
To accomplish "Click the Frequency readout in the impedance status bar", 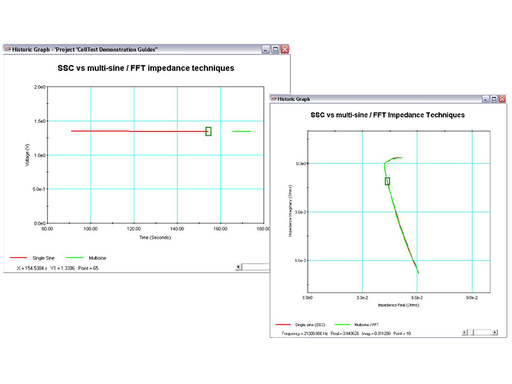I will (305, 333).
